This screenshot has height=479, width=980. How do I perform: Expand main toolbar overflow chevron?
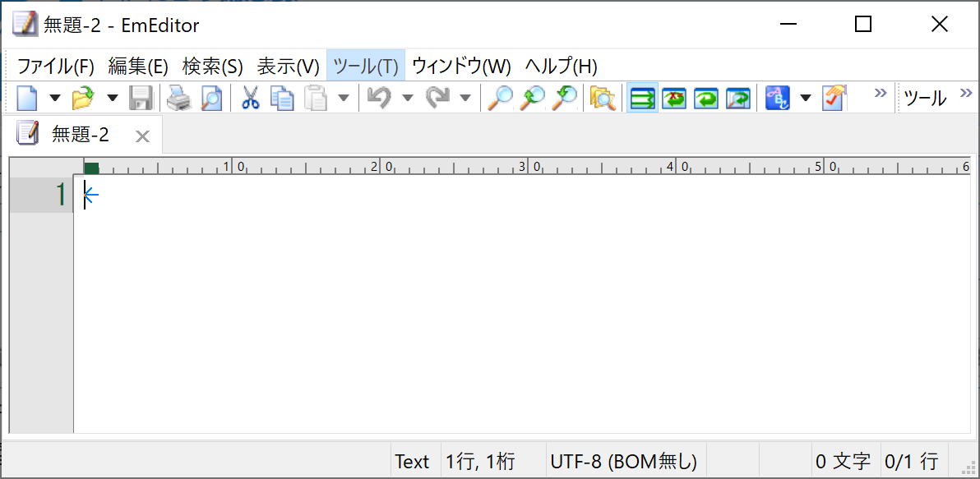coord(880,93)
